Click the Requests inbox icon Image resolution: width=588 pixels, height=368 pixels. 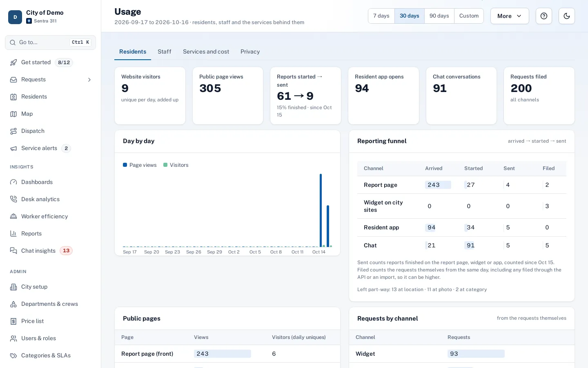point(13,80)
